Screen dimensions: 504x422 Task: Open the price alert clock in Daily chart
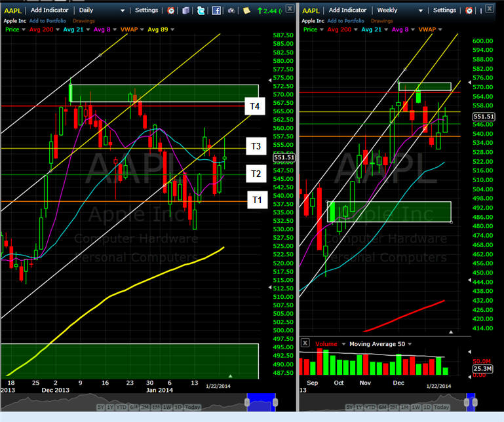171,10
